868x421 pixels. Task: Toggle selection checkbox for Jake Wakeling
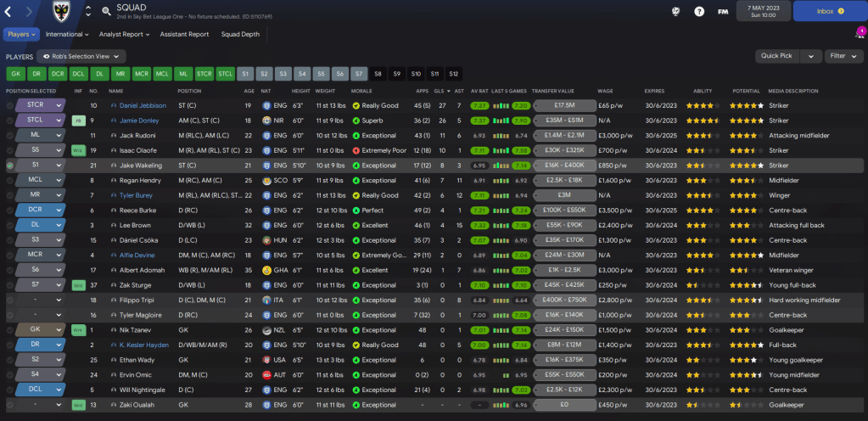pyautogui.click(x=10, y=166)
